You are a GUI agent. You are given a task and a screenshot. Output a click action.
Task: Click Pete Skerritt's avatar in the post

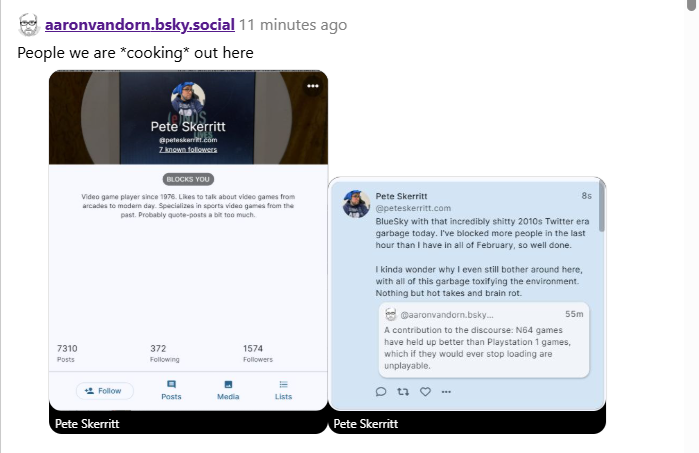[357, 203]
